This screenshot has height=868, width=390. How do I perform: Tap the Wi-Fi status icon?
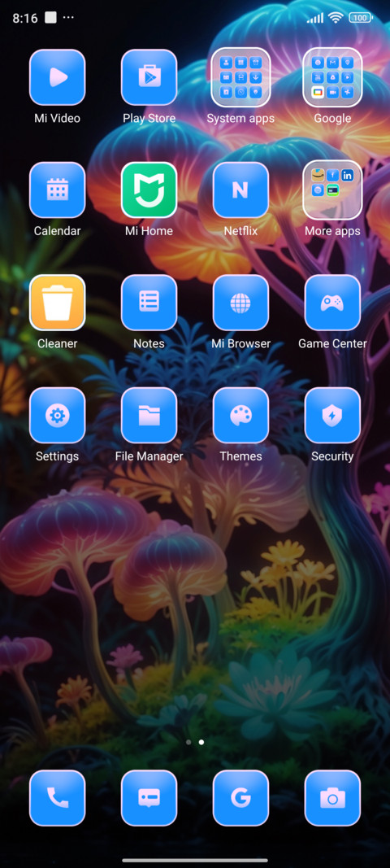336,18
